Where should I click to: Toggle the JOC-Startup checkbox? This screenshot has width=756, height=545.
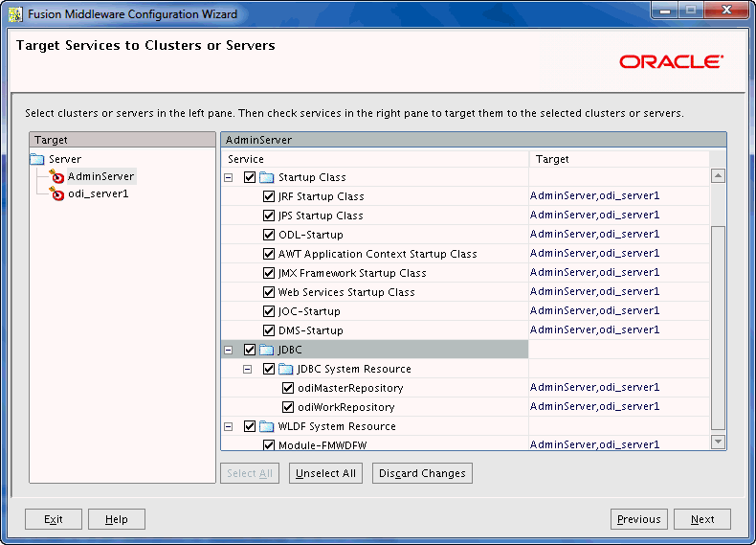pyautogui.click(x=269, y=311)
